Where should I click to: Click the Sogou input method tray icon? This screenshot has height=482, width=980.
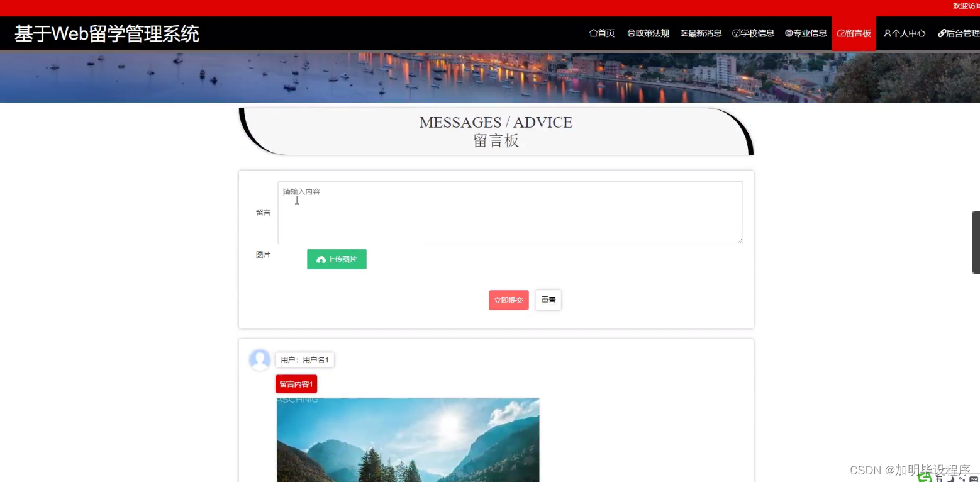point(925,478)
